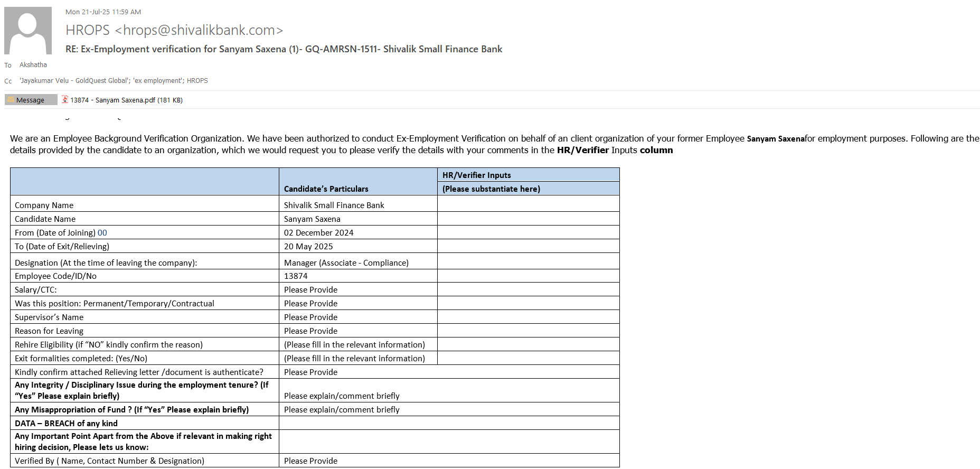Click the Sanyam Saxena cell in the table

coord(312,219)
